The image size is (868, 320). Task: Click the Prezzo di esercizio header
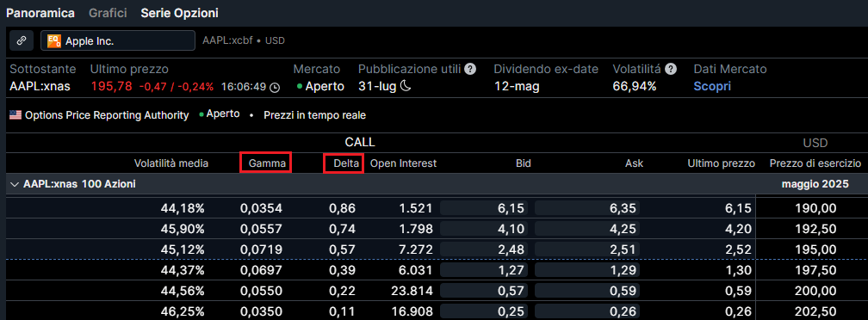[815, 163]
